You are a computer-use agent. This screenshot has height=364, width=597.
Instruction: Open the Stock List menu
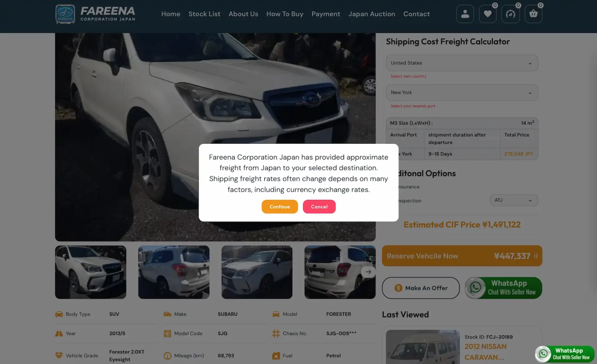(x=204, y=14)
